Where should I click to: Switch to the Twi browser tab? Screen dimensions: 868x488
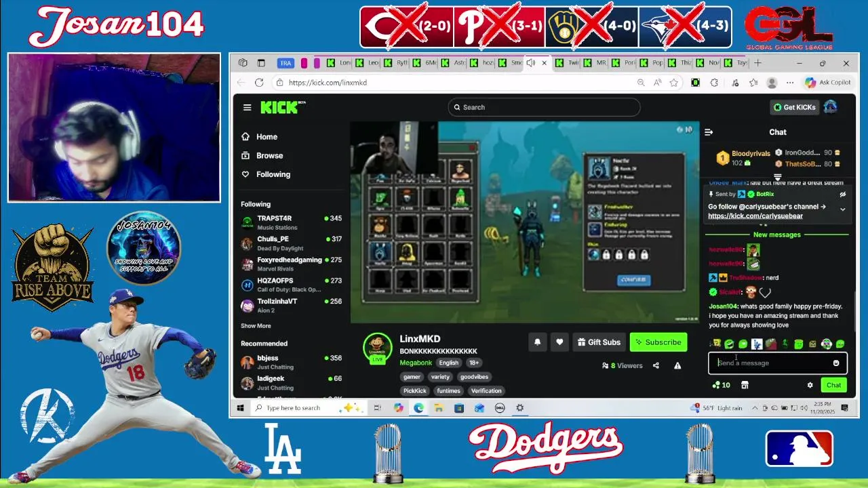click(567, 63)
